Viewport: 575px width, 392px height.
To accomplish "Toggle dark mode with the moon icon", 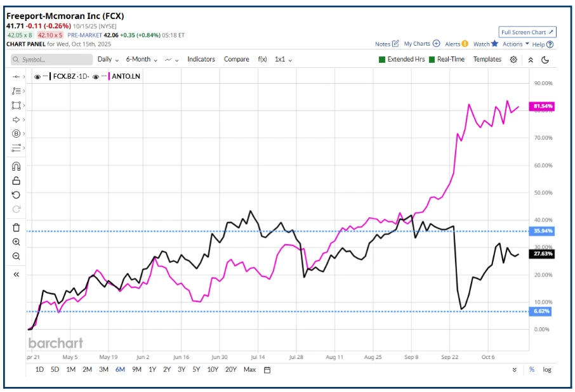I will coord(545,59).
